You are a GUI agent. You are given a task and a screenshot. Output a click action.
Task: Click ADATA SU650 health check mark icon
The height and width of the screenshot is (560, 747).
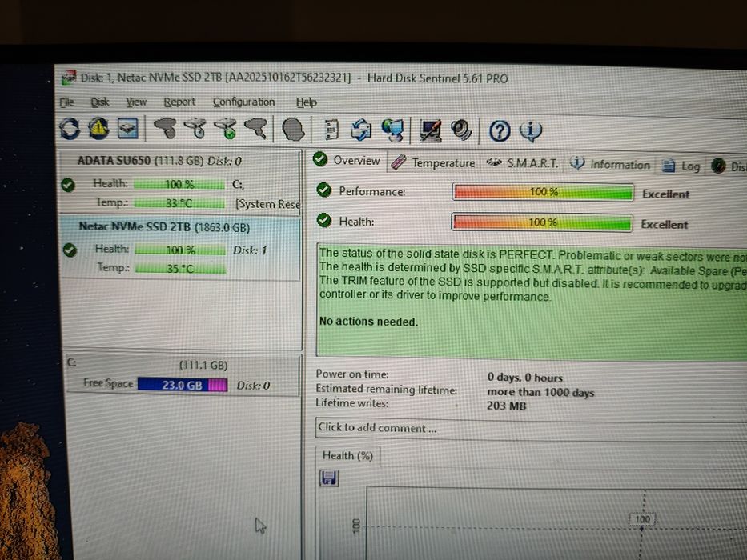(68, 185)
